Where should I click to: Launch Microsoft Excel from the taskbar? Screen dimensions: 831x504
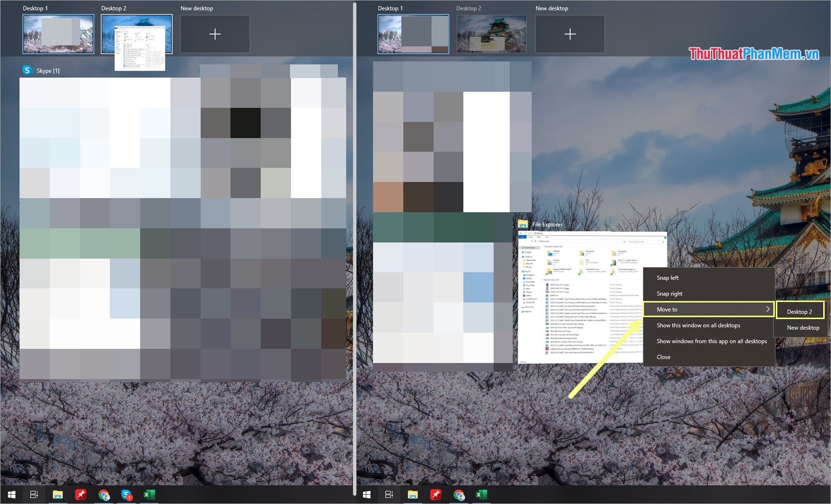[149, 494]
